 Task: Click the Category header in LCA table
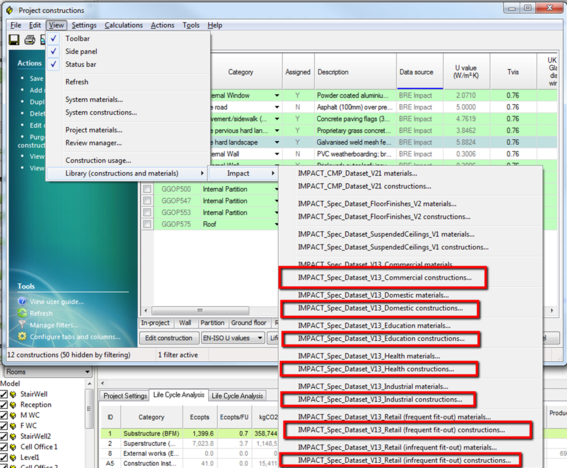pos(151,417)
